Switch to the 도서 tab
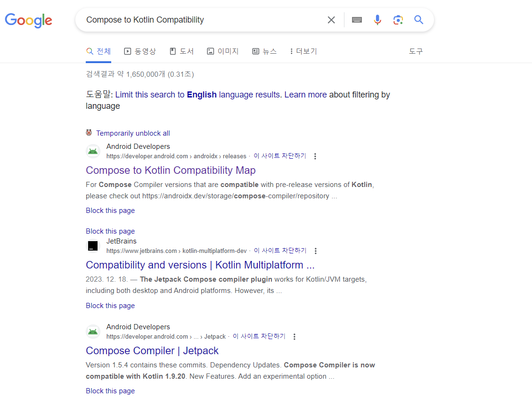 coord(181,51)
